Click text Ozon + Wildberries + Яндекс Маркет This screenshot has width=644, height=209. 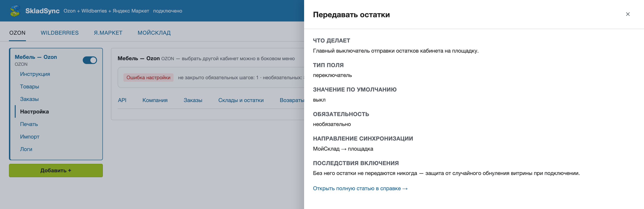pos(106,11)
